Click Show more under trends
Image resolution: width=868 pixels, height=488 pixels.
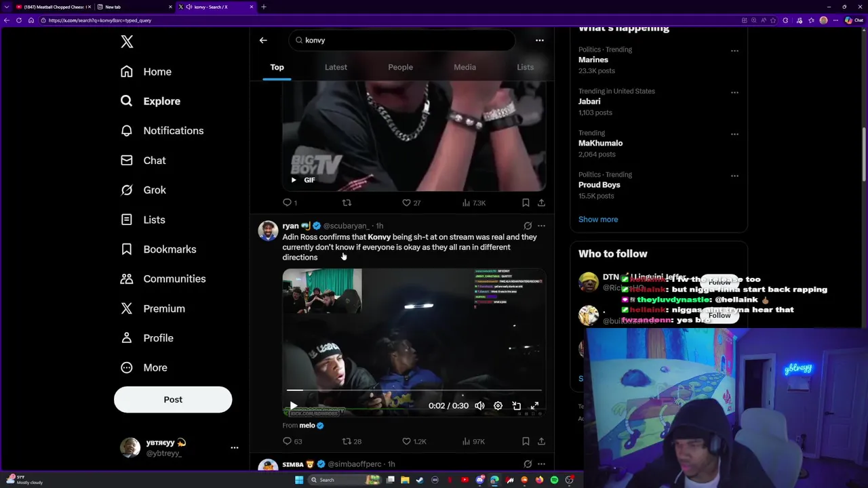[598, 220]
